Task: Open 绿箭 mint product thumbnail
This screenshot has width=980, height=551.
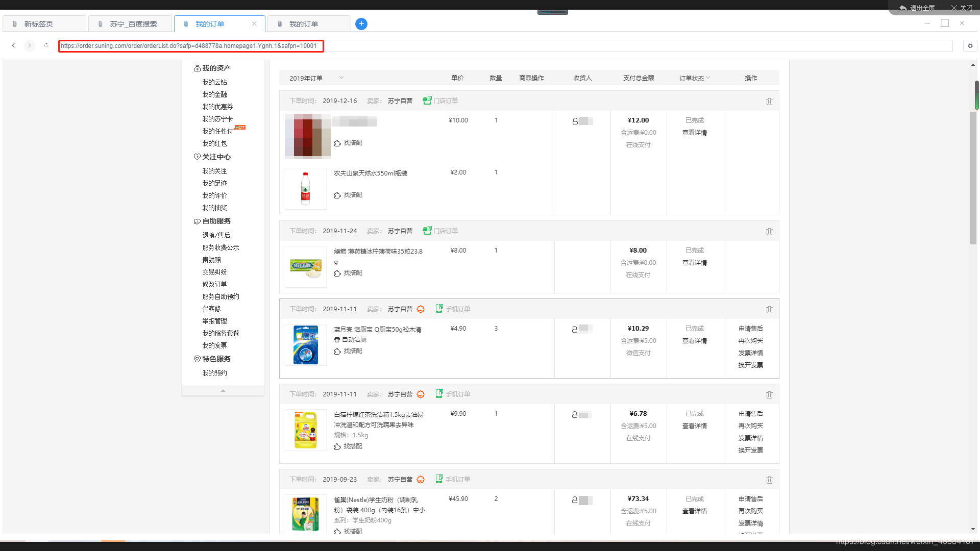Action: (305, 267)
